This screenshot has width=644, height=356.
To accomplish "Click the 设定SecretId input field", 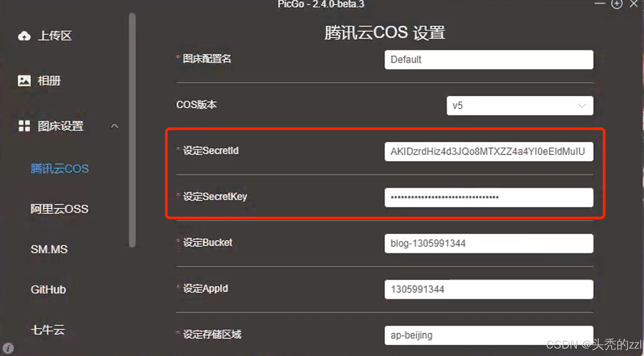I will 489,152.
